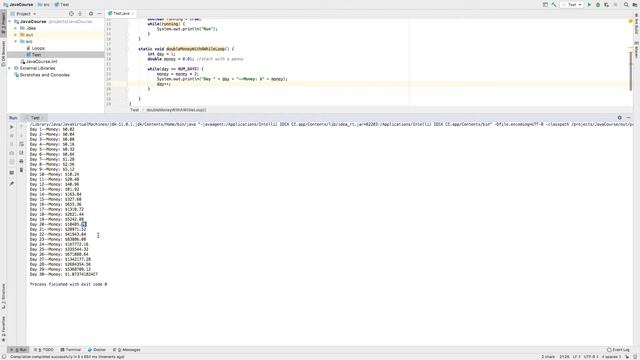Click 'Day 20--Money' output line
This screenshot has width=640, height=360.
point(58,224)
